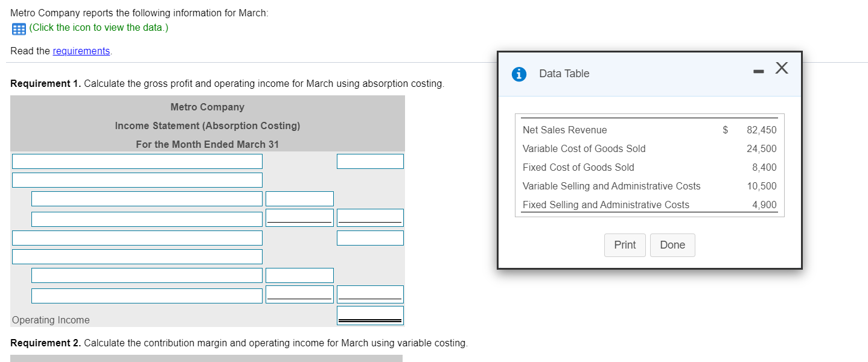The image size is (868, 362).
Task: Click the amount box on the top statement row
Action: (370, 161)
